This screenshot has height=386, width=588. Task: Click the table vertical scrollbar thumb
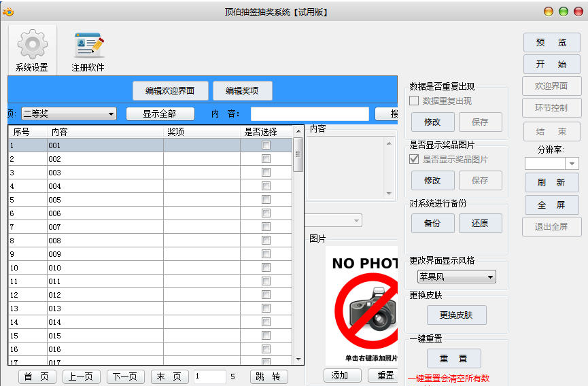pyautogui.click(x=298, y=154)
